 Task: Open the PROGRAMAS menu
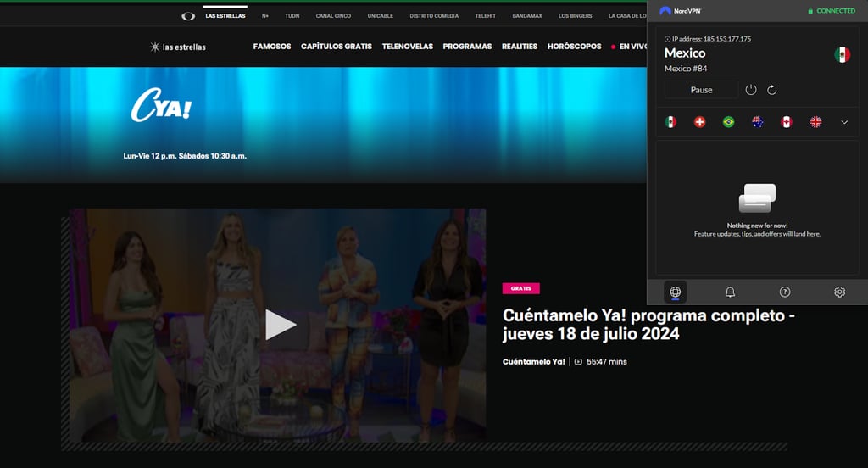click(x=467, y=47)
